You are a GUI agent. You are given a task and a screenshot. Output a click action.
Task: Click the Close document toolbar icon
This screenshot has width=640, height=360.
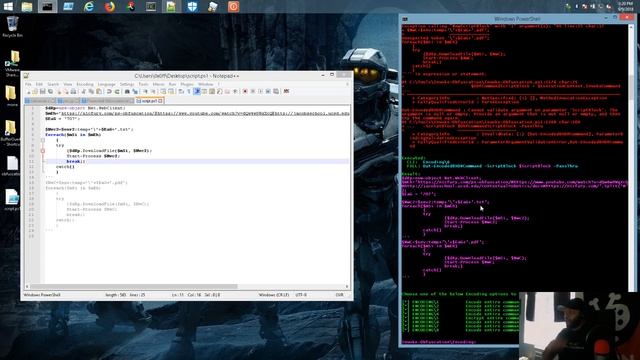pyautogui.click(x=59, y=91)
